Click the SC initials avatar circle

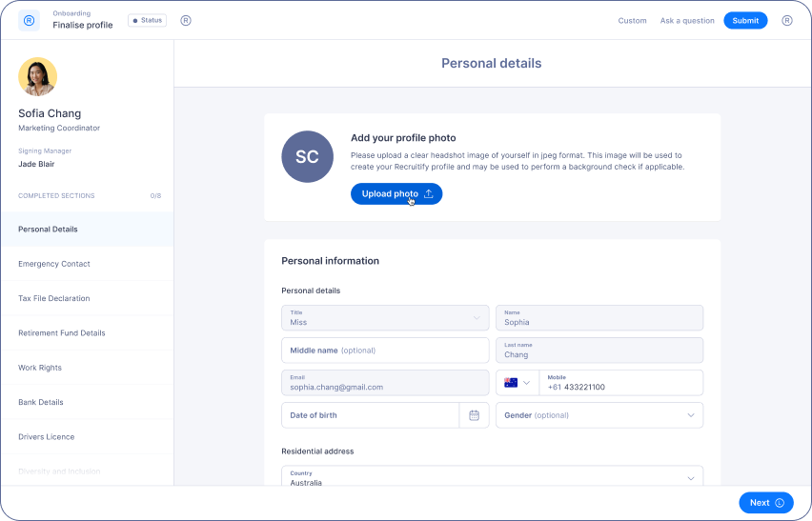point(307,157)
